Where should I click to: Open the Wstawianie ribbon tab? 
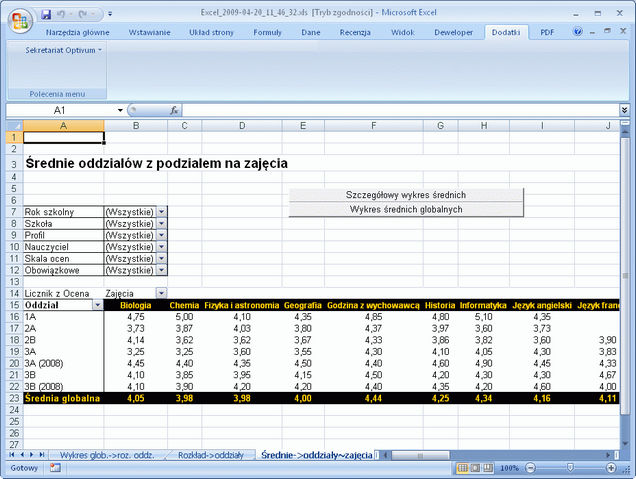coord(150,32)
